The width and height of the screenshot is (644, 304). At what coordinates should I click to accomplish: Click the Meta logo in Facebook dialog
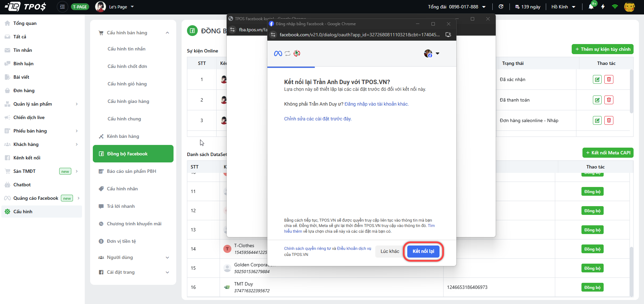click(x=278, y=53)
